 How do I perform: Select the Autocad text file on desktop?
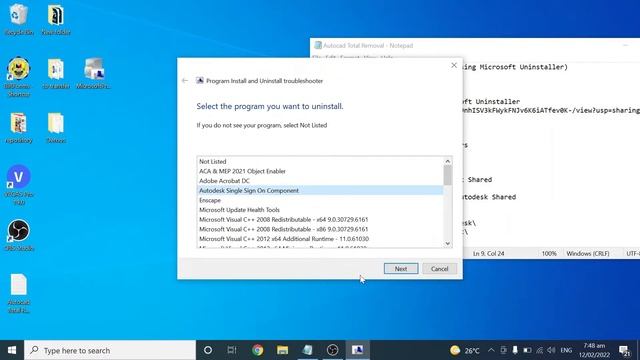pos(18,293)
